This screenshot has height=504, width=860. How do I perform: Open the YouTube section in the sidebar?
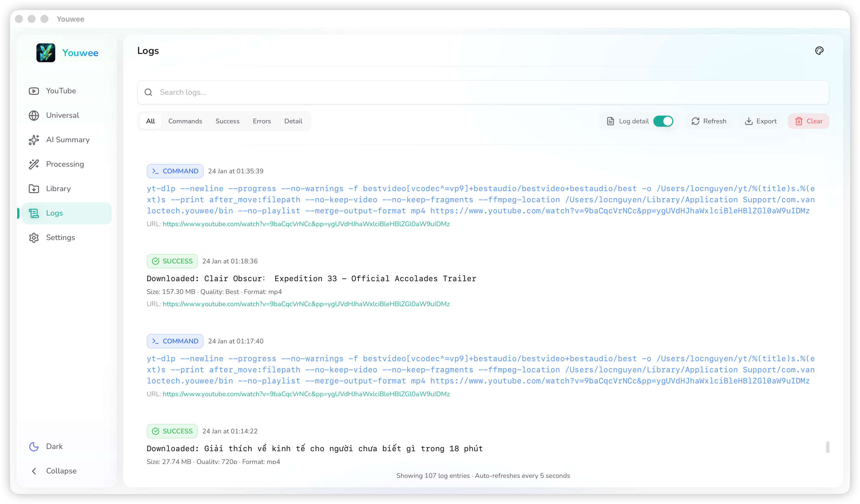coord(61,90)
